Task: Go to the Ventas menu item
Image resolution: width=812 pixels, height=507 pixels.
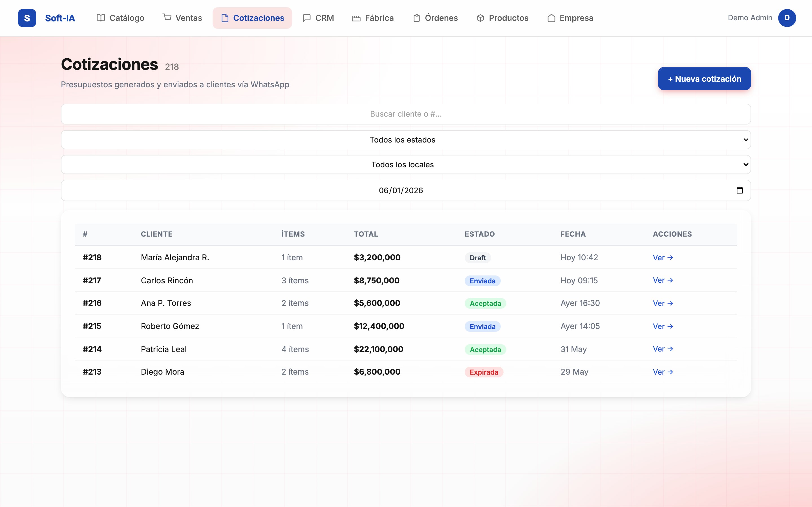Action: [182, 18]
